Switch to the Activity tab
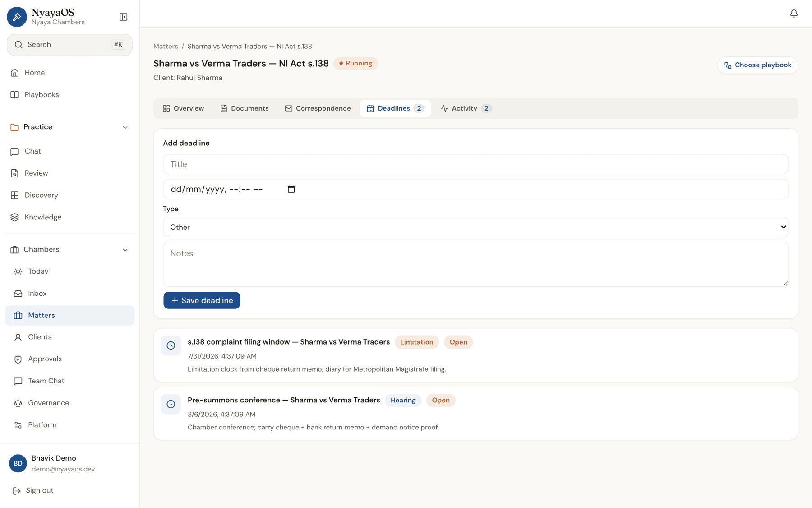 [x=466, y=108]
